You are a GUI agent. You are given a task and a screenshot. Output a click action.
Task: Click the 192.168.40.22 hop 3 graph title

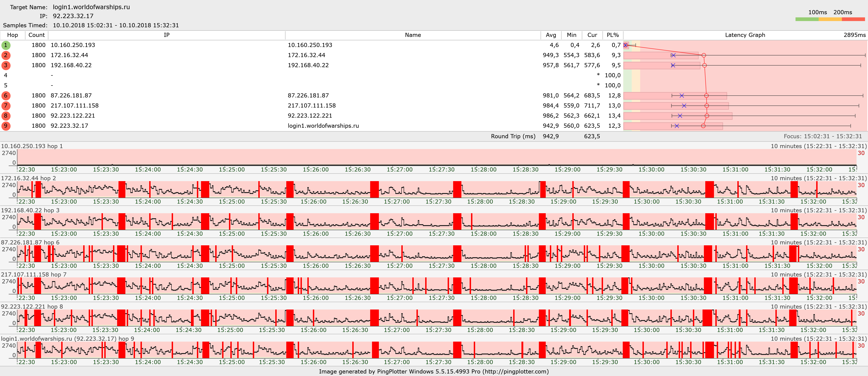point(30,210)
